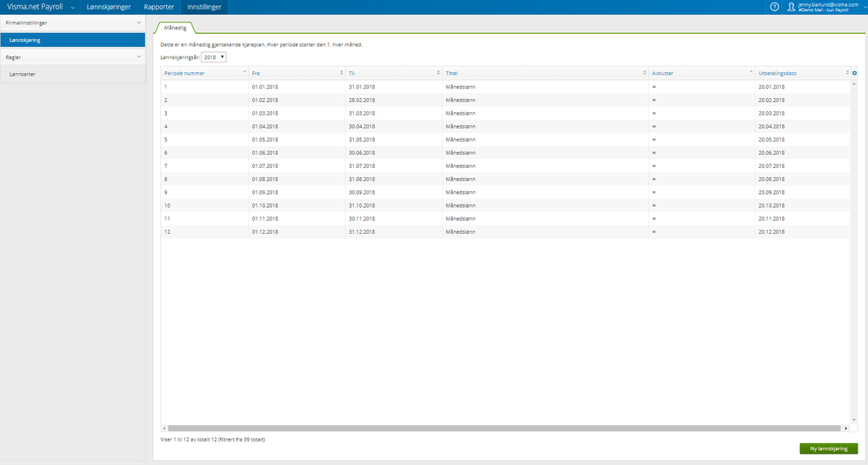Click Avslutter icon in period 6 row
This screenshot has width=868, height=465.
coord(654,153)
